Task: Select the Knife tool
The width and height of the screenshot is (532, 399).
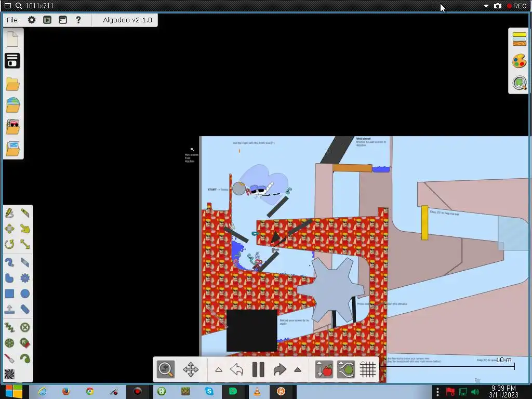Action: [x=25, y=213]
